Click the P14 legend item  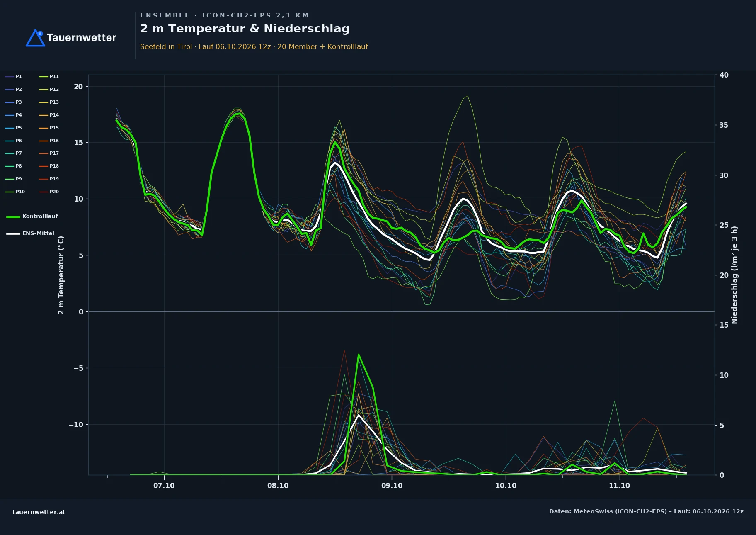tap(49, 115)
